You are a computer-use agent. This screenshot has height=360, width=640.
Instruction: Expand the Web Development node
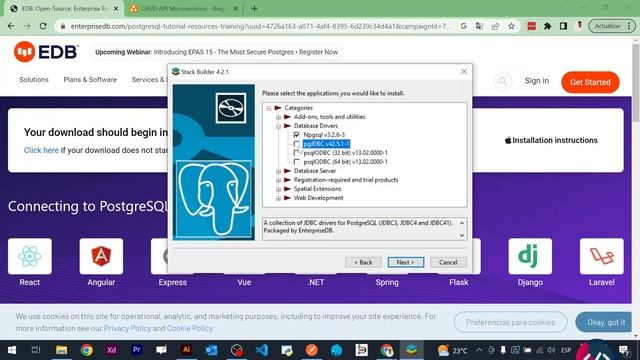pyautogui.click(x=278, y=198)
